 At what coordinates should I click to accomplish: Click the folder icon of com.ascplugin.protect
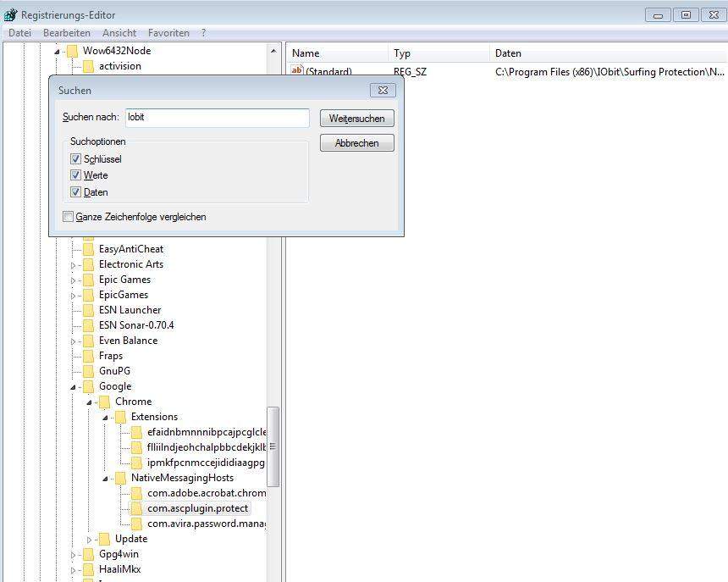pyautogui.click(x=138, y=508)
